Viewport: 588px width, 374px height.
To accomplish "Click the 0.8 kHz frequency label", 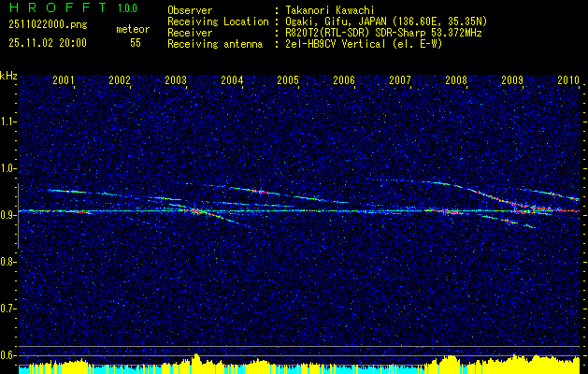I will (7, 262).
